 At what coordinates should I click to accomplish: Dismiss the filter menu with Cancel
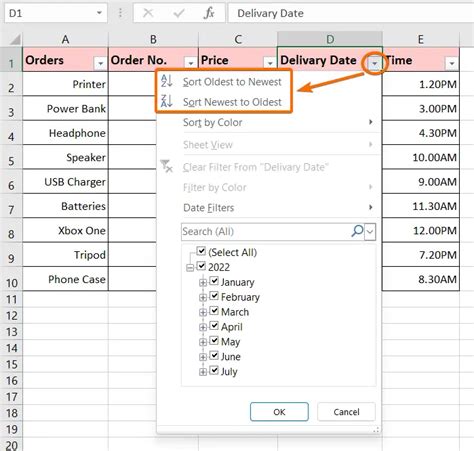346,412
